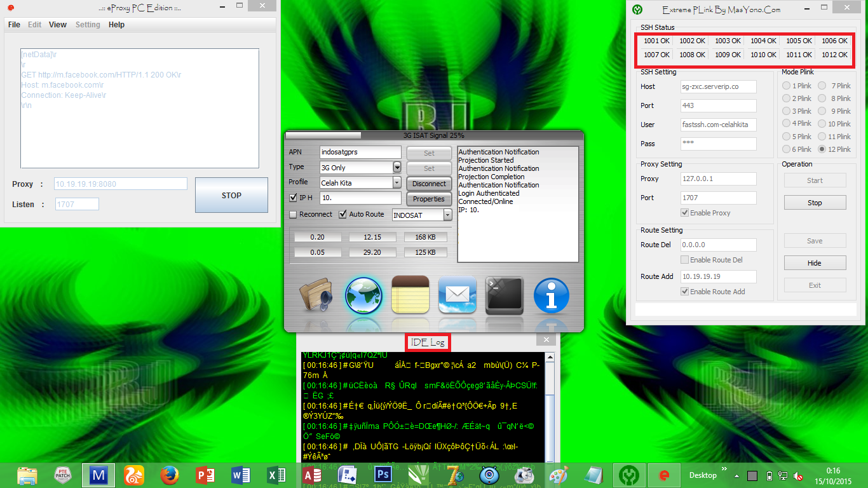This screenshot has height=488, width=868.
Task: Toggle Enable Proxy checkbox in PLink
Action: 684,213
